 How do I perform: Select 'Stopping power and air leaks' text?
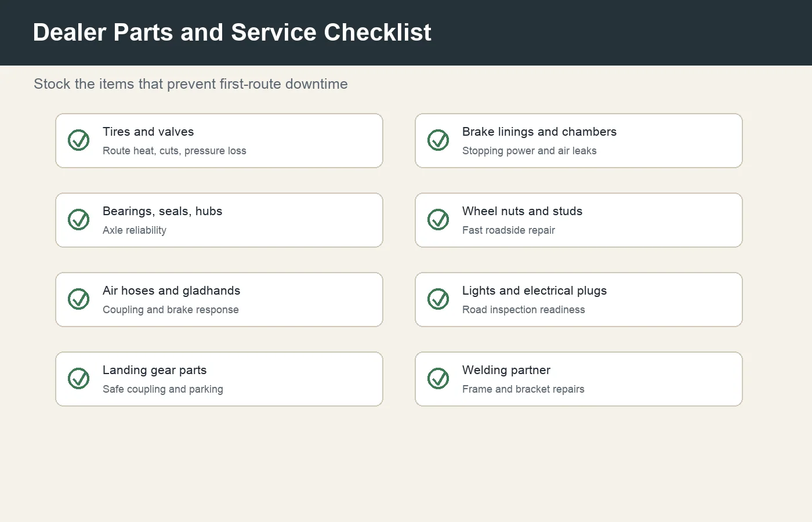pos(530,151)
